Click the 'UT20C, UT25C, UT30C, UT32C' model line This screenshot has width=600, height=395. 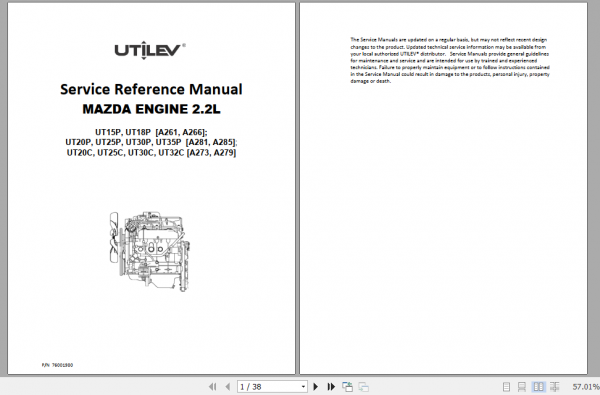tap(152, 152)
